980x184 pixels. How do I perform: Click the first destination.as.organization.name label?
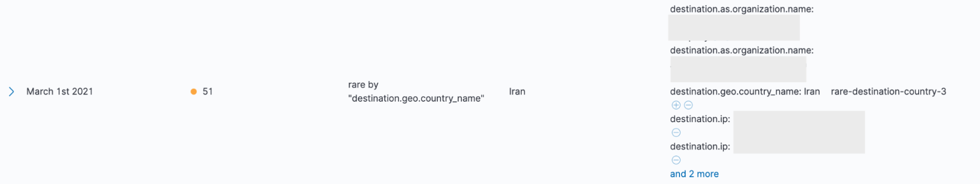[742, 9]
